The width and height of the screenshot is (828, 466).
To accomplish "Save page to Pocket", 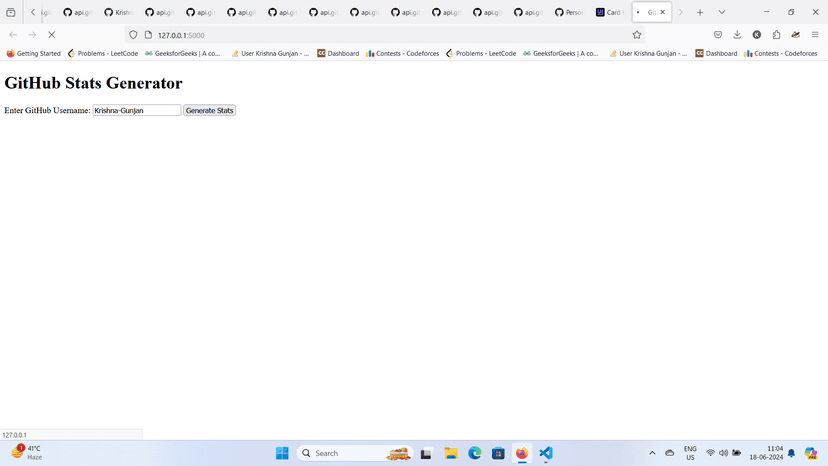I will pyautogui.click(x=718, y=35).
